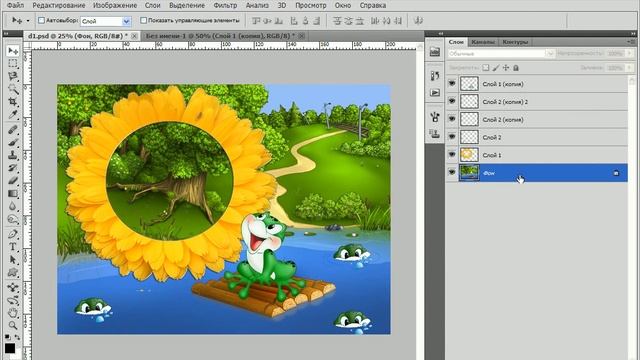The width and height of the screenshot is (640, 360).
Task: Select the Brush tool
Action: pos(13,142)
